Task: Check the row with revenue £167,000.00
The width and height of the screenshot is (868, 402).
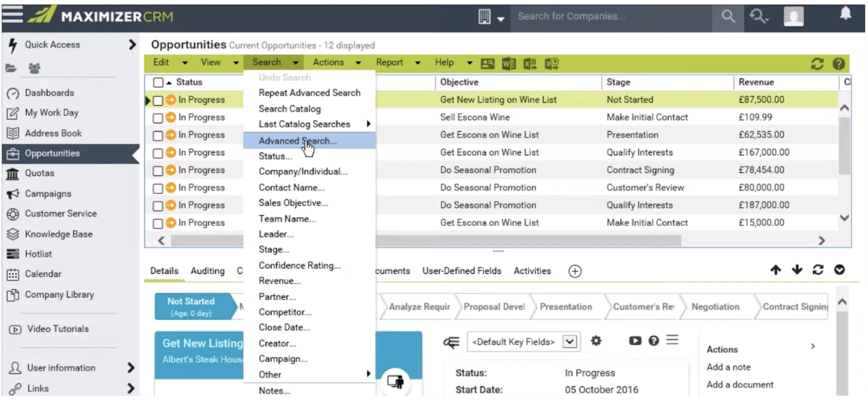Action: click(158, 153)
